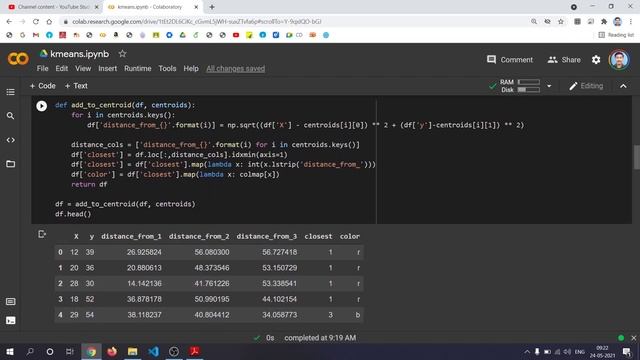The image size is (640, 360).
Task: Open the Editing mode menu
Action: point(586,86)
